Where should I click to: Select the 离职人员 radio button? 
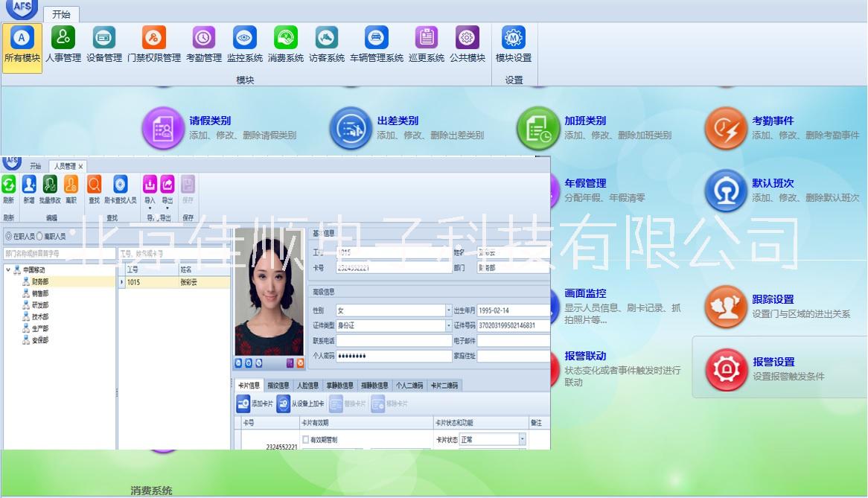39,236
